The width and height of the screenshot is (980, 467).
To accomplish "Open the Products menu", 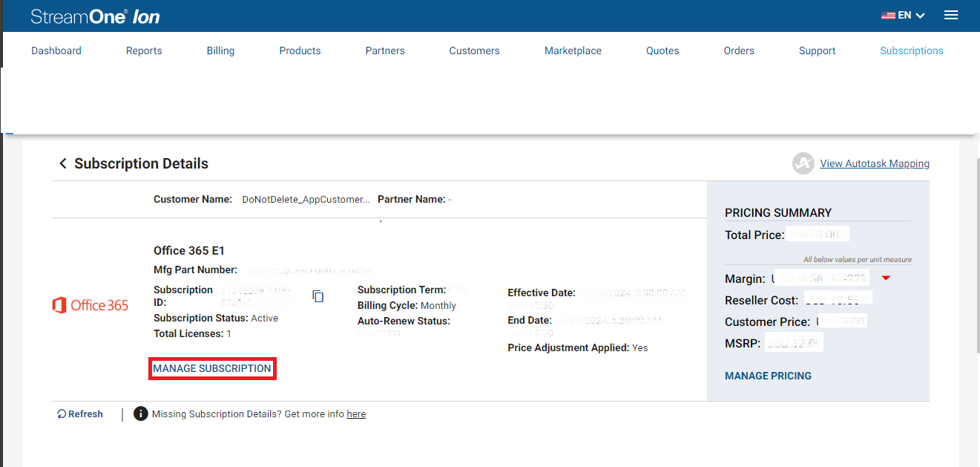I will pyautogui.click(x=300, y=50).
